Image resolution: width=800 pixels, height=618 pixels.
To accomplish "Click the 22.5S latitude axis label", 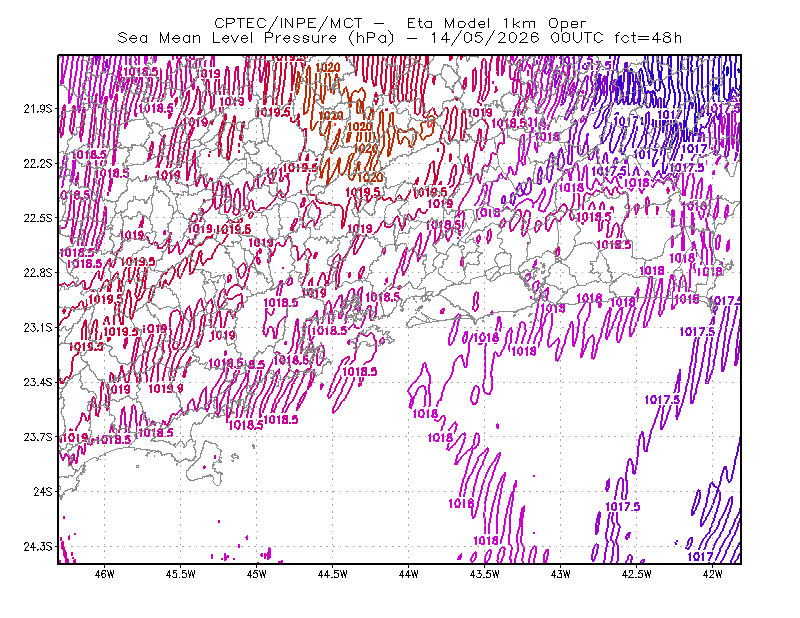I will click(38, 218).
